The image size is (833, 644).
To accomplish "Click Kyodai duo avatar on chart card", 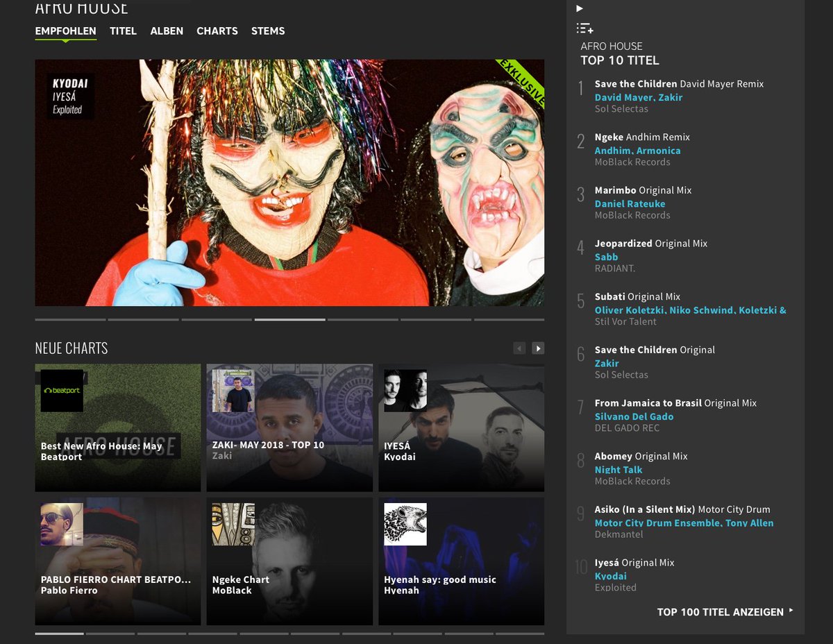I will (405, 391).
